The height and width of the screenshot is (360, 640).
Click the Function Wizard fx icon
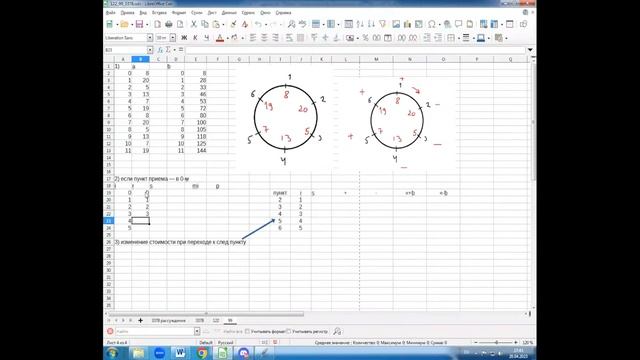160,50
